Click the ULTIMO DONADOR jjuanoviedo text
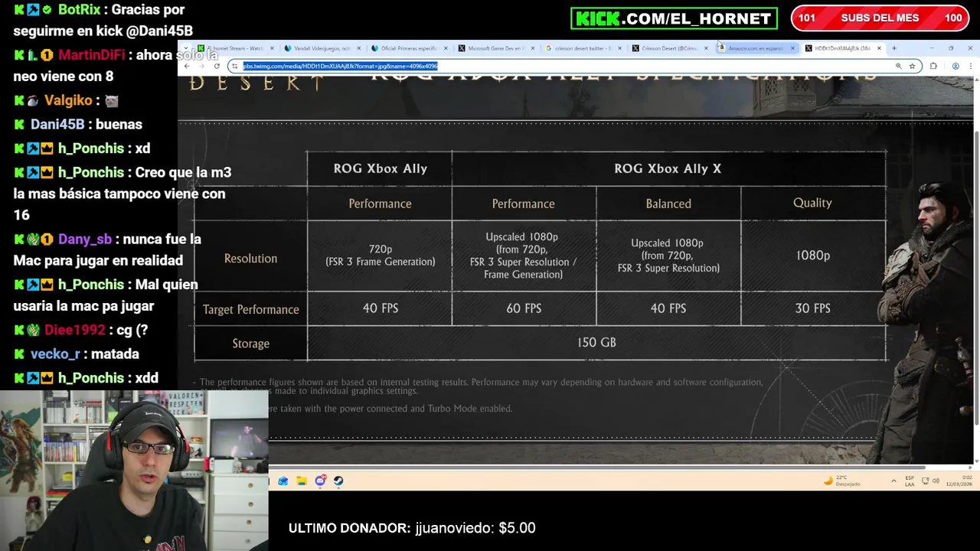 [412, 528]
